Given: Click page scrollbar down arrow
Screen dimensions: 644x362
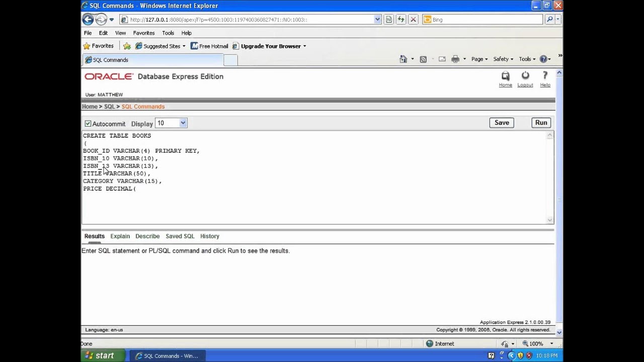Looking at the screenshot, I should pyautogui.click(x=559, y=332).
